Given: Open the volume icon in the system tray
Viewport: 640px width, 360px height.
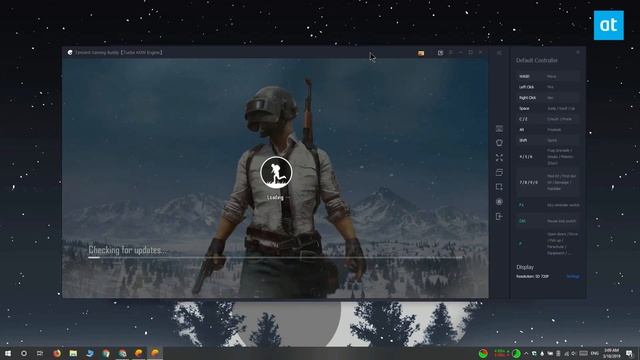Looking at the screenshot, I should 574,353.
